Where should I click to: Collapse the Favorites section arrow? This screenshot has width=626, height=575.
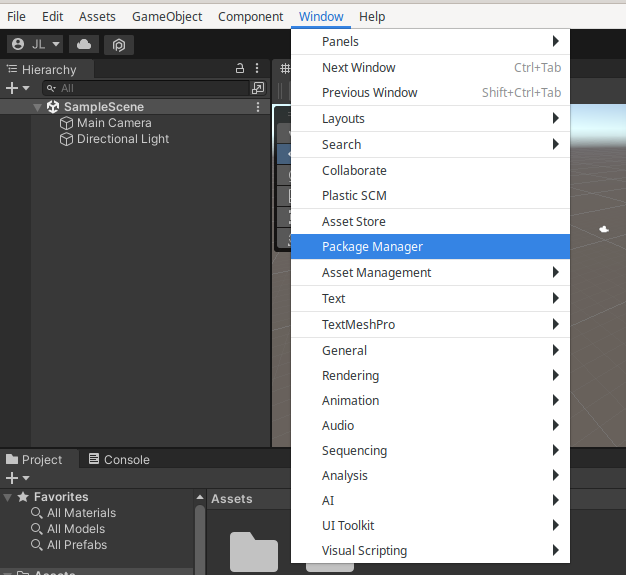click(8, 497)
